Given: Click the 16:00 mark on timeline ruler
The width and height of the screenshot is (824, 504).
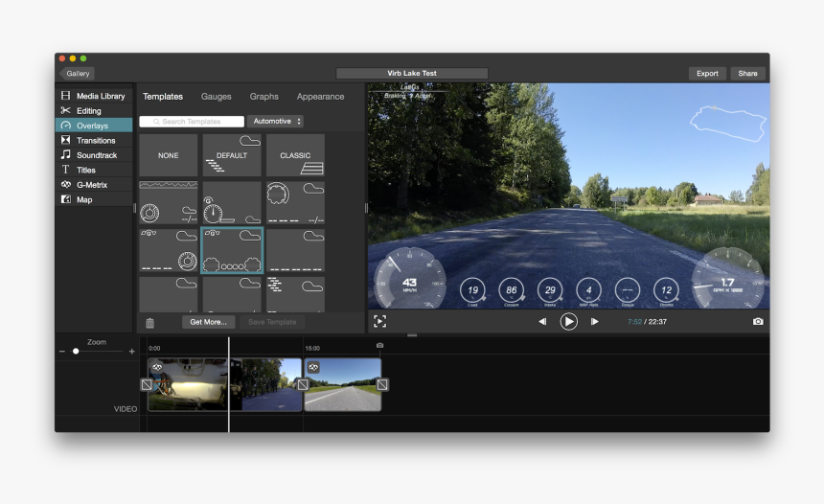Looking at the screenshot, I should point(312,348).
